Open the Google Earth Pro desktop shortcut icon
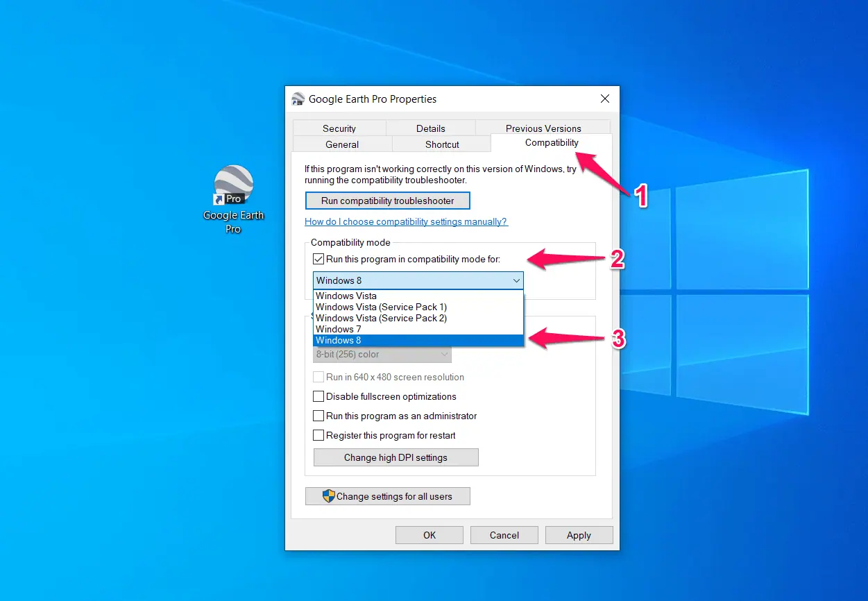The width and height of the screenshot is (868, 601). (x=234, y=198)
